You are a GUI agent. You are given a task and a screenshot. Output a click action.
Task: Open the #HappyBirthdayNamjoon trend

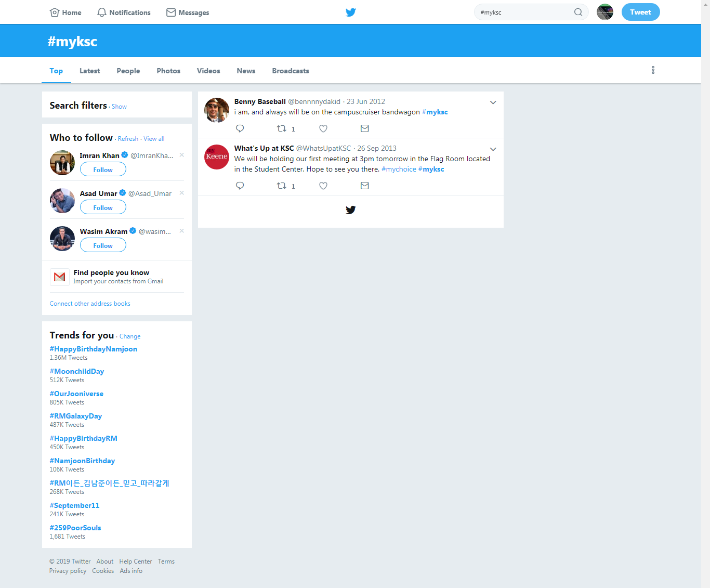click(94, 349)
